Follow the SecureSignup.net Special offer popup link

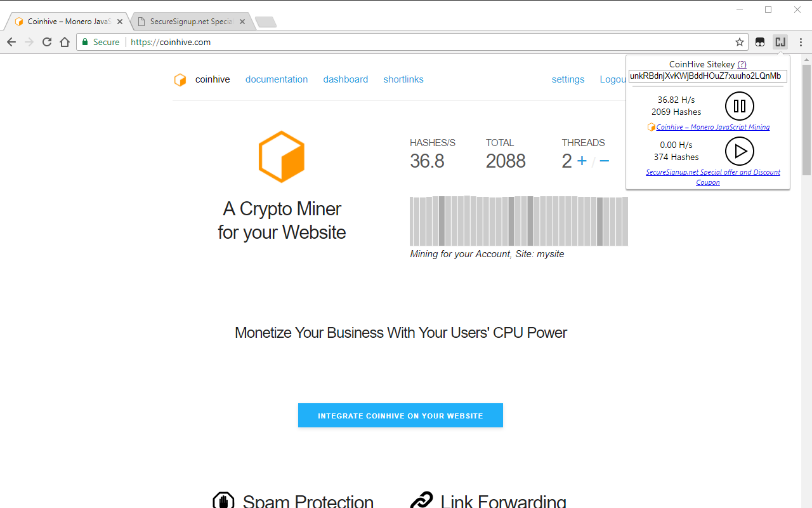pyautogui.click(x=712, y=177)
